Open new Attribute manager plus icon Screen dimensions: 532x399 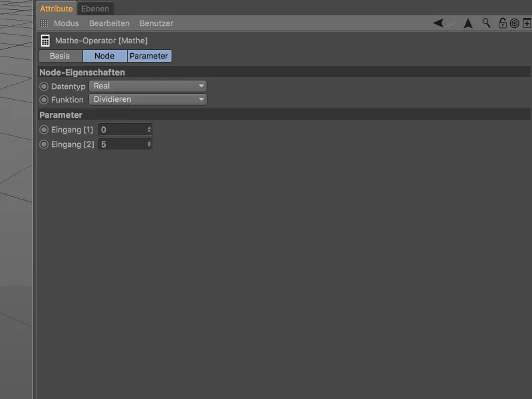pos(527,23)
